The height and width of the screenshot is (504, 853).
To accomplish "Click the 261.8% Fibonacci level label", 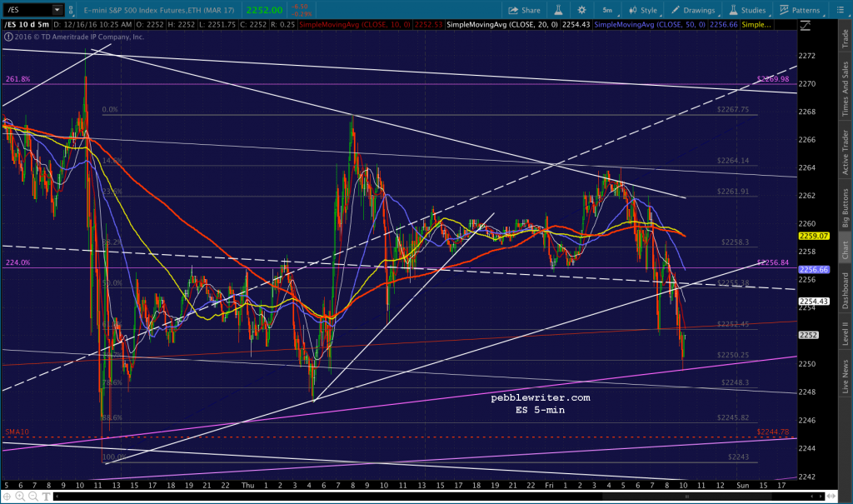I will 18,79.
